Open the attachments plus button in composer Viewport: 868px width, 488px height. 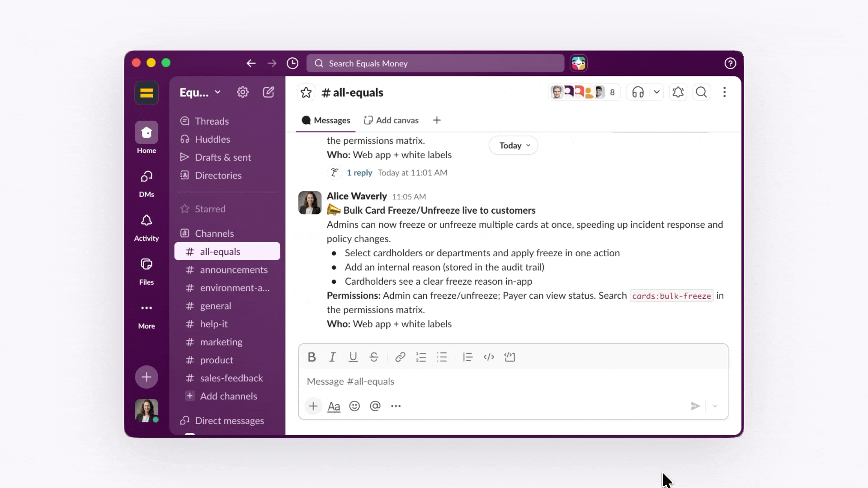coord(313,406)
